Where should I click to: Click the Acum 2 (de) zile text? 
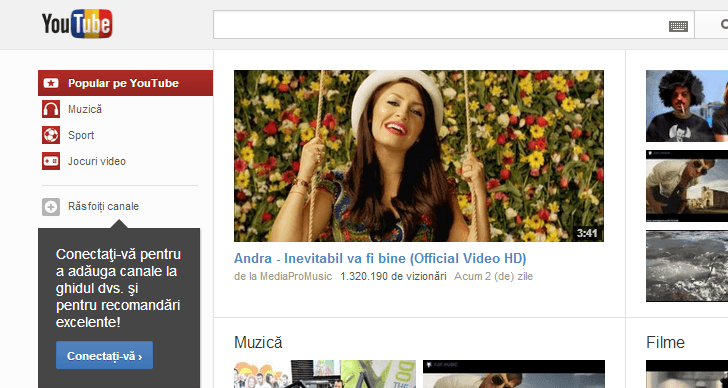494,277
